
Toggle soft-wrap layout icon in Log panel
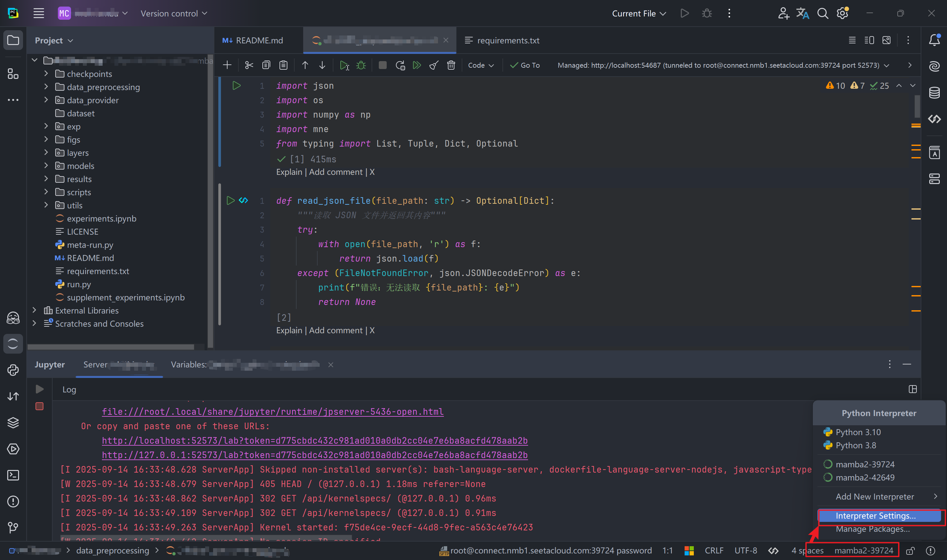click(x=913, y=389)
